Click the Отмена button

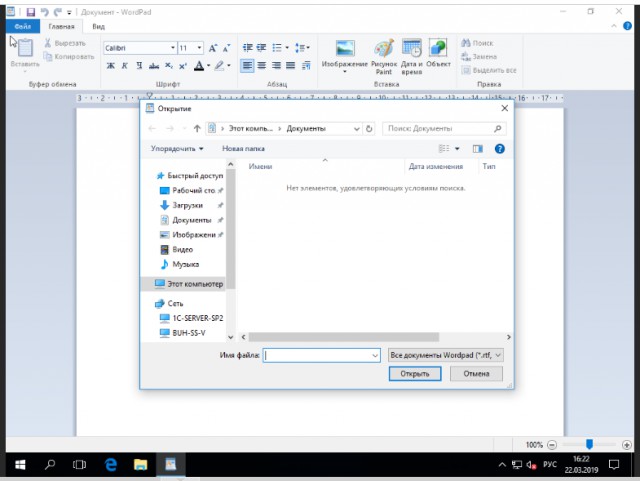pyautogui.click(x=476, y=374)
